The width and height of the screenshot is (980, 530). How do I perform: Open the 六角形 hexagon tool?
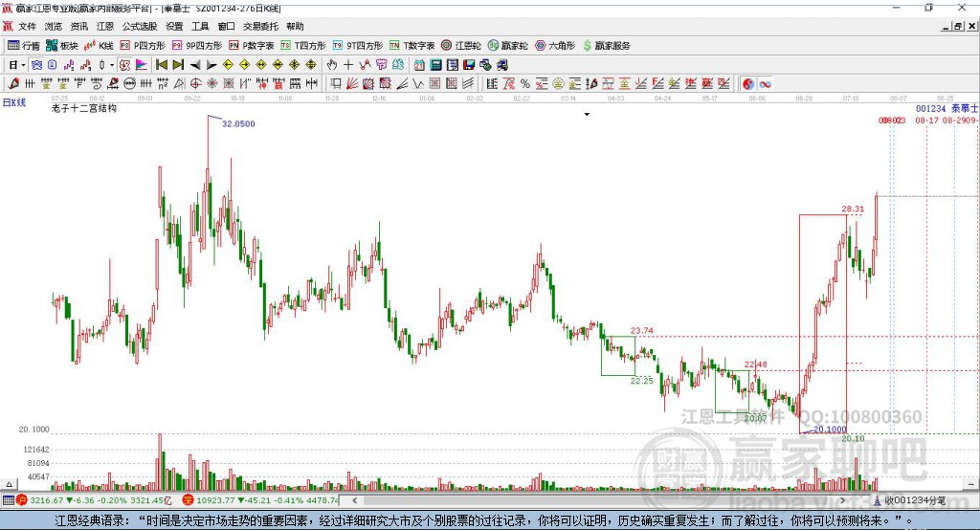tap(555, 46)
